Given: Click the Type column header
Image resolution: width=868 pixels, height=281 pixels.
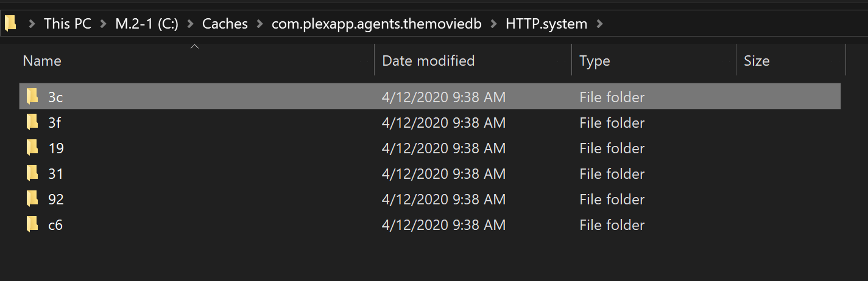Looking at the screenshot, I should pos(595,61).
